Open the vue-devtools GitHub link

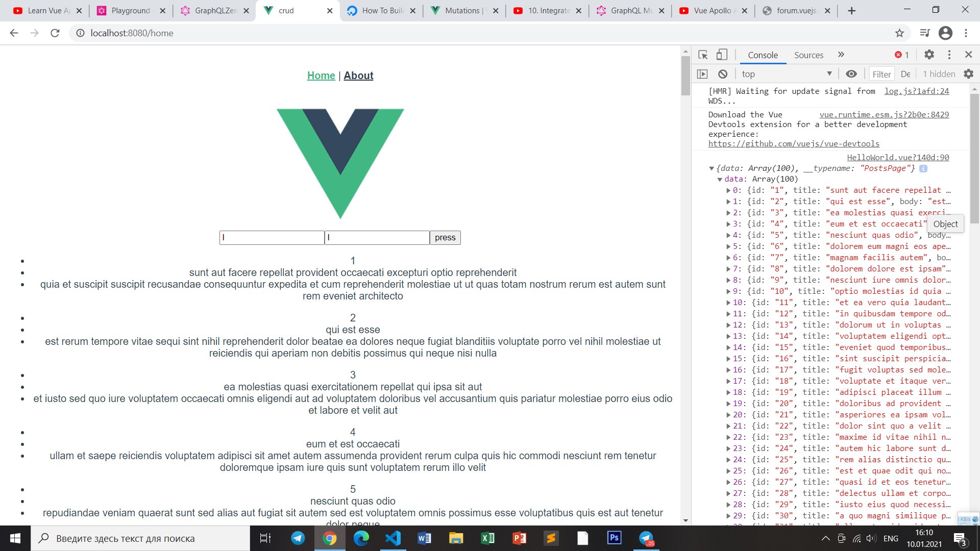pyautogui.click(x=794, y=144)
